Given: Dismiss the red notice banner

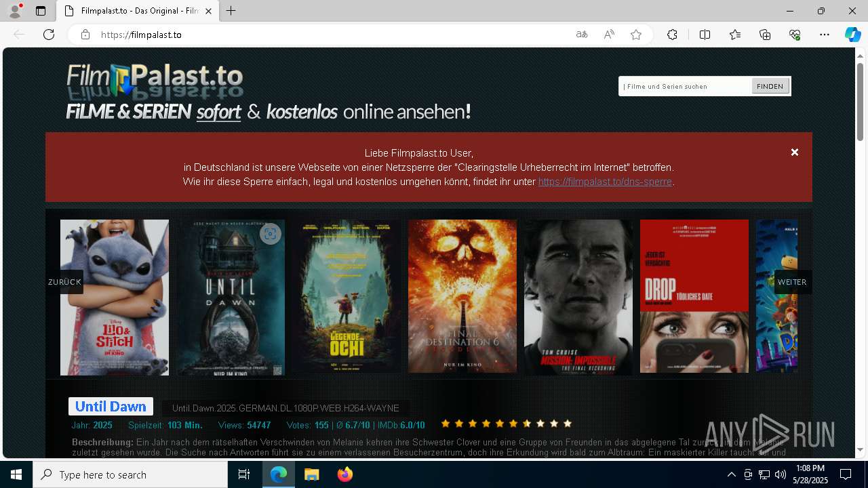Looking at the screenshot, I should [795, 152].
